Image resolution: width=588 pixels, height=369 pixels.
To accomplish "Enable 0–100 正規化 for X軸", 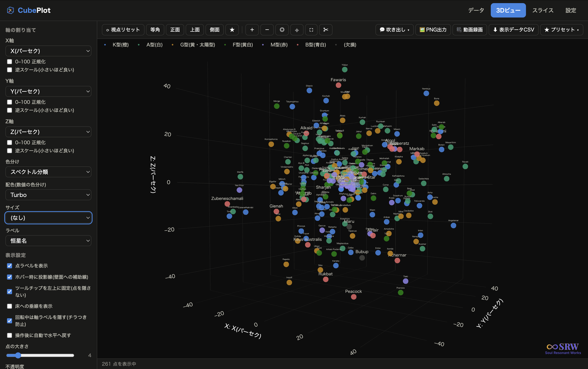I will tap(10, 62).
